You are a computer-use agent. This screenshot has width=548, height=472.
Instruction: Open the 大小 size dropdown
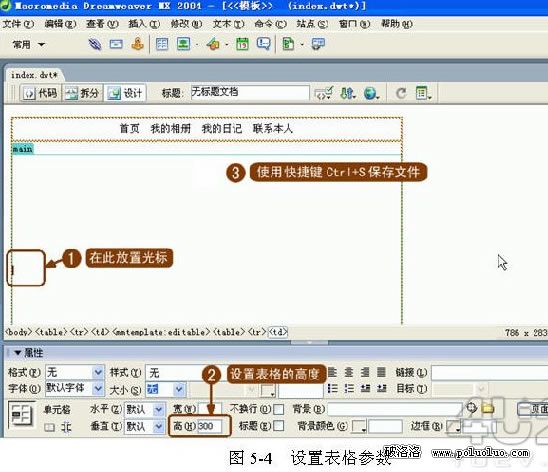point(179,389)
